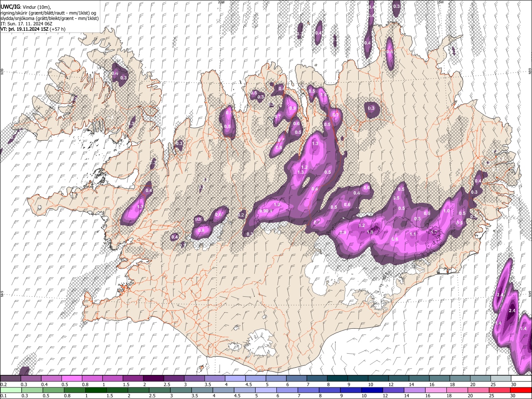The image size is (532, 399).
Task: Select top legend swatch between 0.2 and 0.3
Action: [x=10, y=379]
